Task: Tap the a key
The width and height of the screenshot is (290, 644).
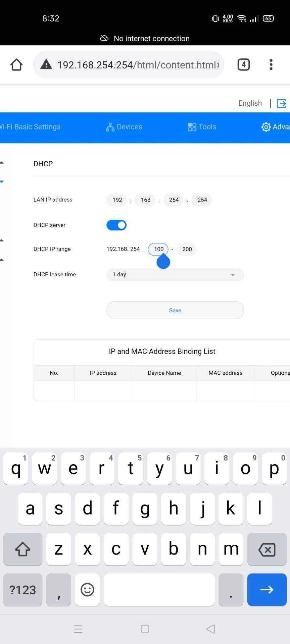Action: click(30, 508)
